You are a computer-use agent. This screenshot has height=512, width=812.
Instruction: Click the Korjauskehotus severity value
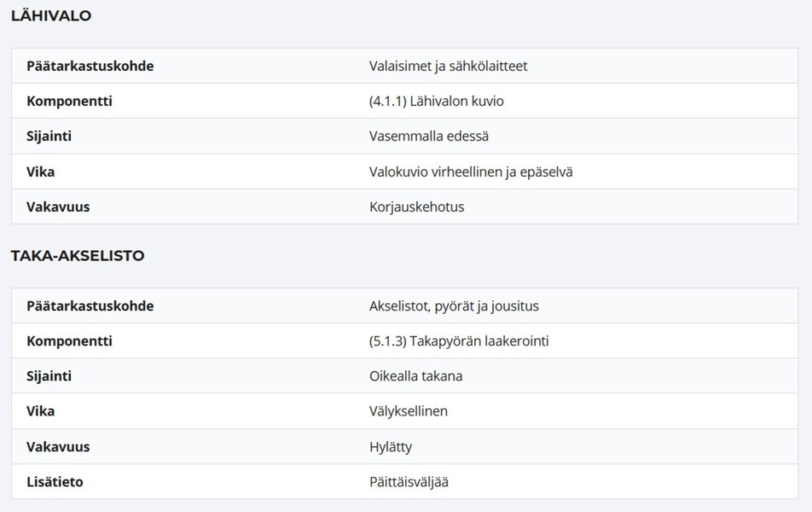[416, 207]
